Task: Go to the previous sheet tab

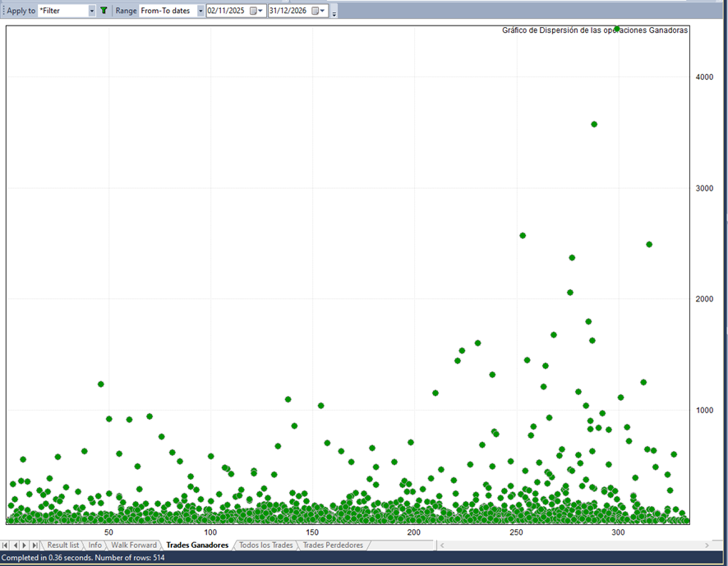Action: coord(16,545)
